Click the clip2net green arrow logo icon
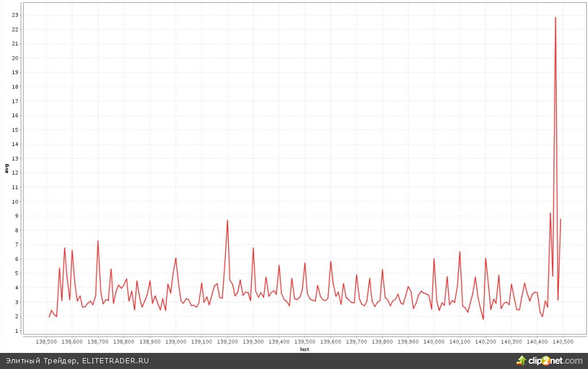588x369 pixels. click(521, 360)
